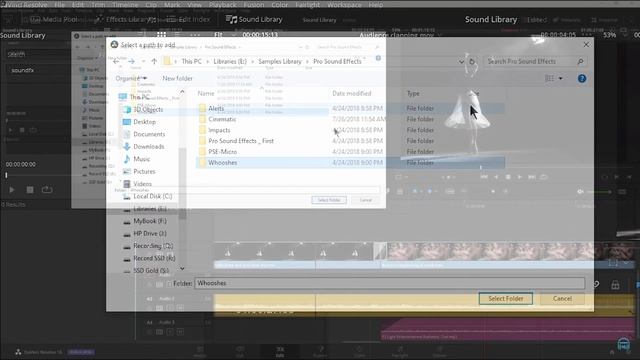The width and height of the screenshot is (640, 360).
Task: Select Record SSD (R:) in navigation pane
Action: [154, 258]
